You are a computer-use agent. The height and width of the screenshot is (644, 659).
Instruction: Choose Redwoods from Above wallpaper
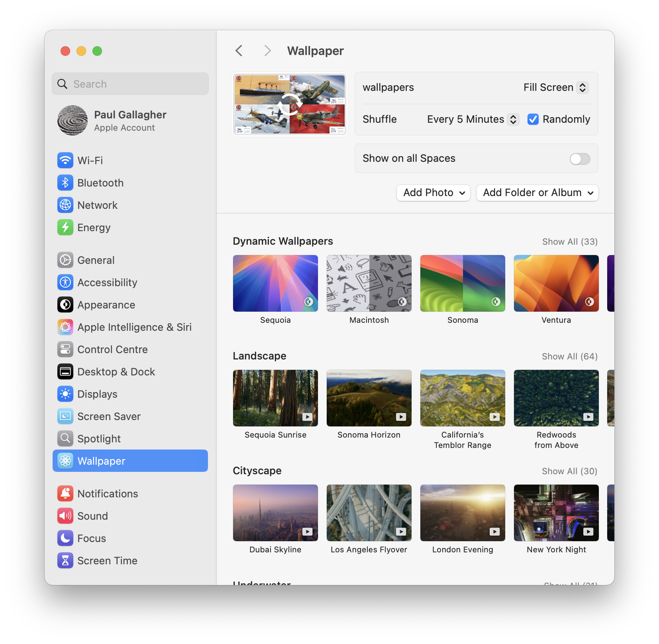pos(556,398)
